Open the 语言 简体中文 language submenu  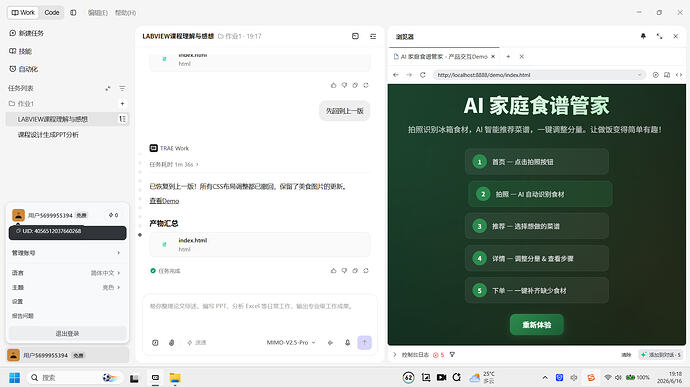66,273
